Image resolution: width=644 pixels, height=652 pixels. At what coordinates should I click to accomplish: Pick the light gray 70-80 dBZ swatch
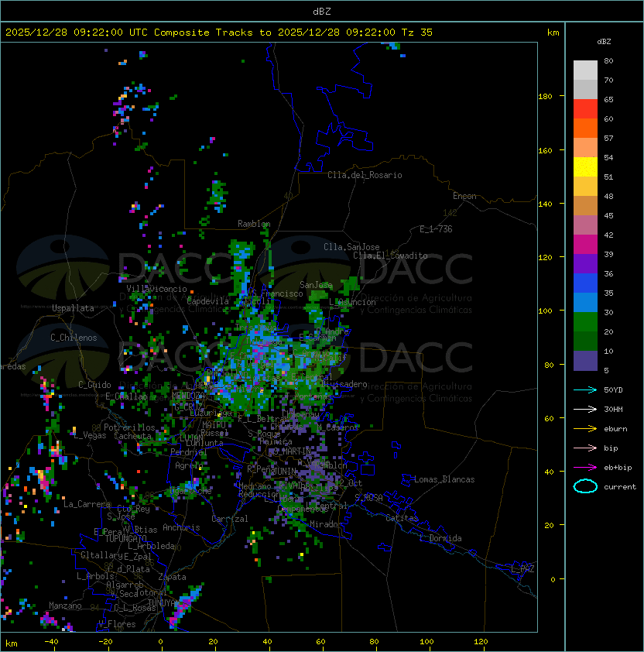[585, 70]
